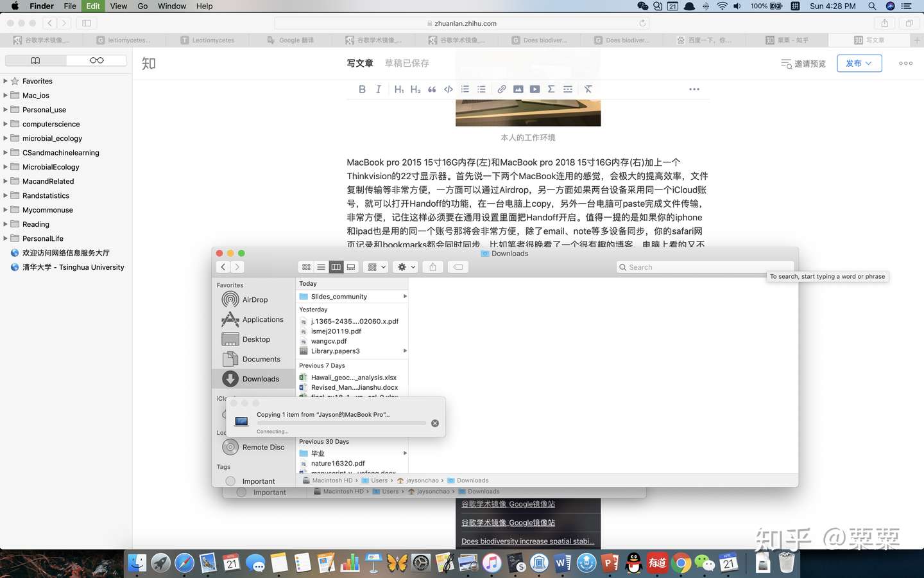The height and width of the screenshot is (578, 924).
Task: Switch to the Google 翻译 tab
Action: point(290,40)
